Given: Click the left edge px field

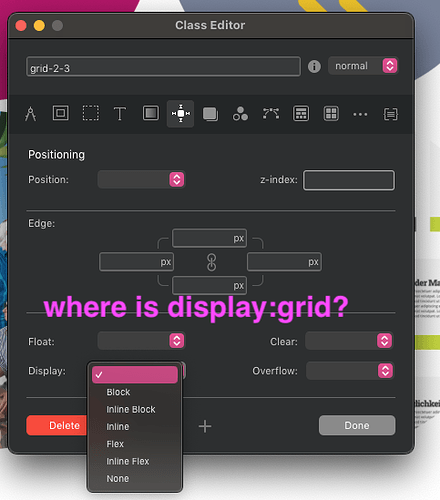Looking at the screenshot, I should 136,262.
